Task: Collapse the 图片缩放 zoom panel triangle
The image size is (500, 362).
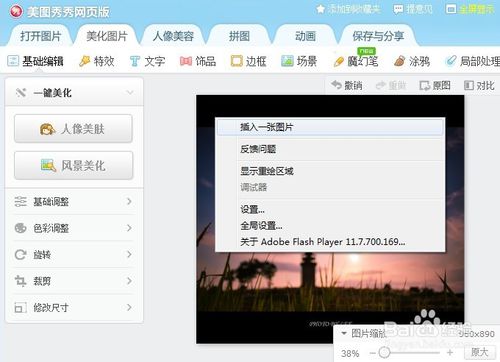Action: click(x=344, y=333)
